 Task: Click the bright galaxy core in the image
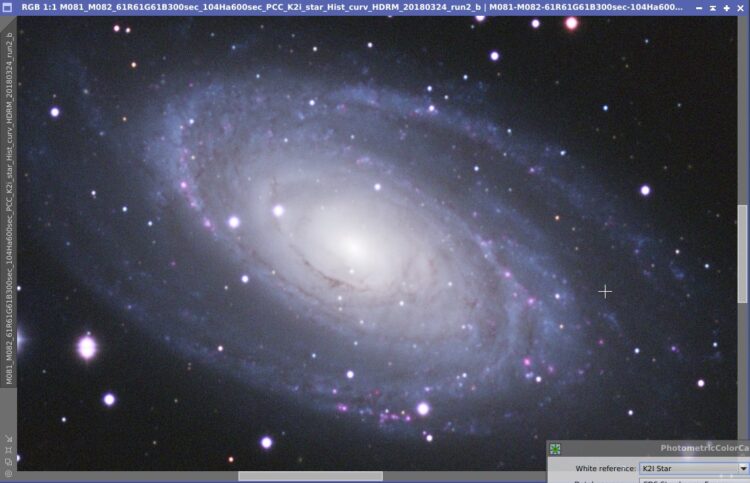(353, 246)
